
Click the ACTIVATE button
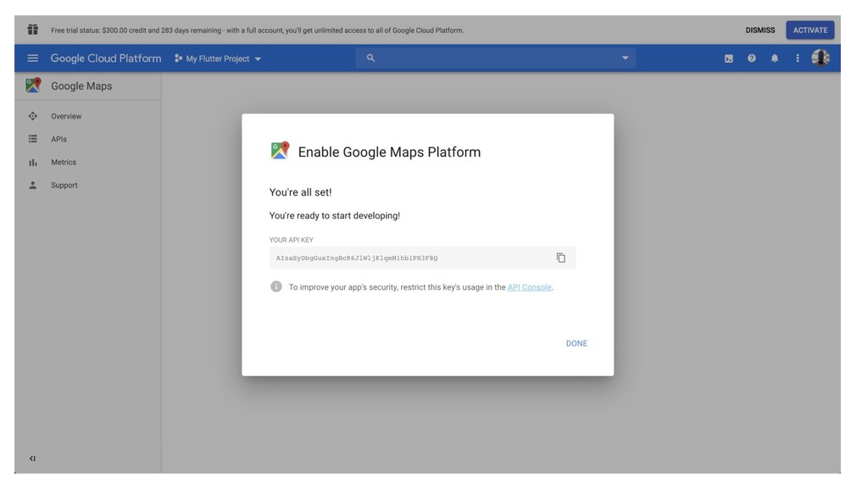click(x=810, y=30)
